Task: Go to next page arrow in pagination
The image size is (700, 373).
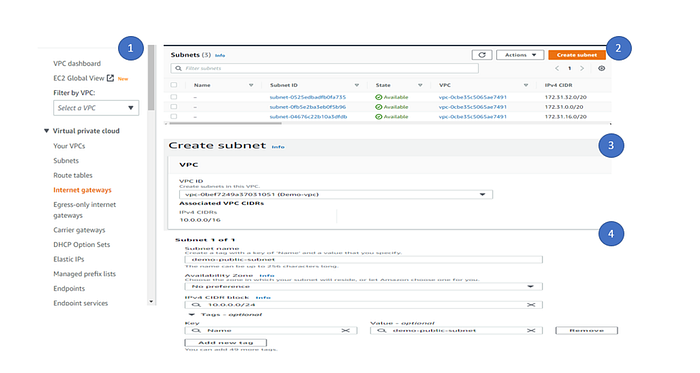Action: (582, 68)
